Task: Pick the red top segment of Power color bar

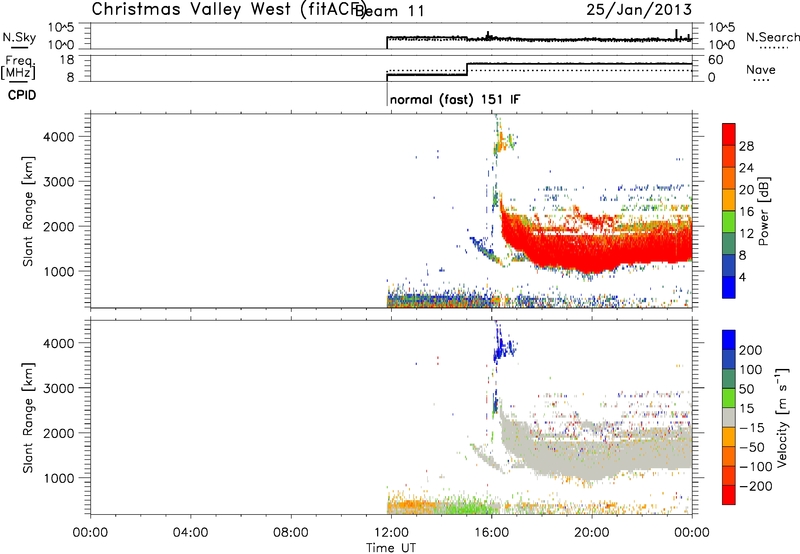Action: click(729, 134)
